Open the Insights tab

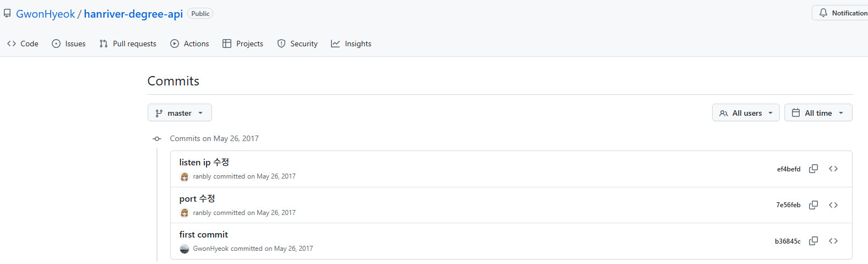coord(351,44)
